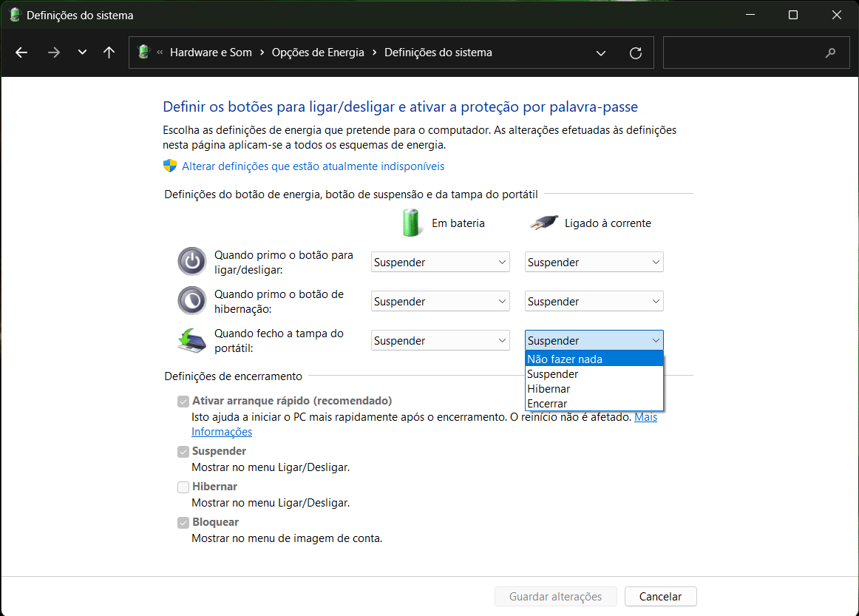Open hibernation button on-battery dropdown
The width and height of the screenshot is (859, 616).
pyautogui.click(x=441, y=302)
